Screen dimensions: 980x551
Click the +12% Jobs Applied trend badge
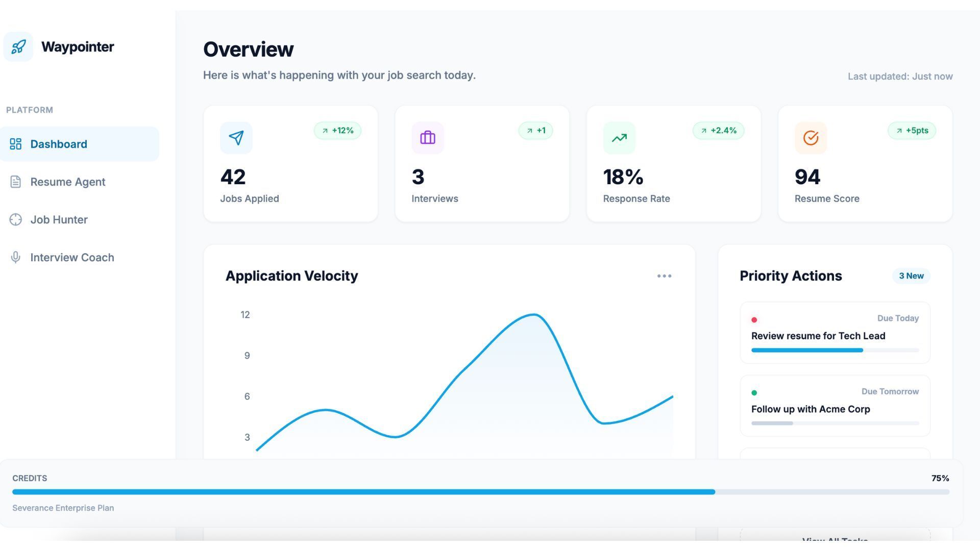coord(337,131)
